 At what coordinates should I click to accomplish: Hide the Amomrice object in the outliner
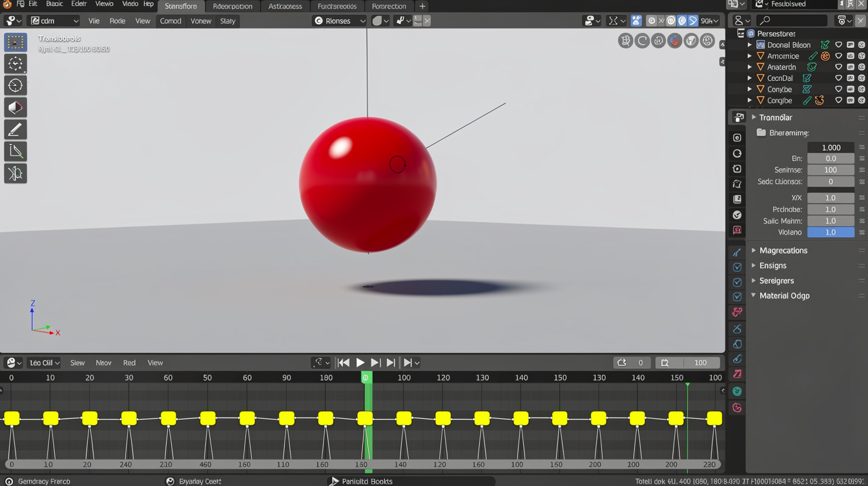point(838,56)
